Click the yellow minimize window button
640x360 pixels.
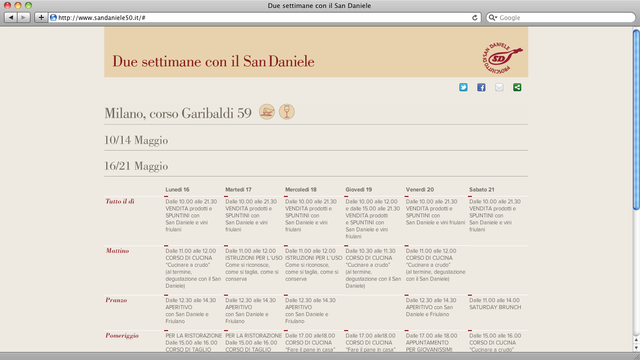pos(18,5)
